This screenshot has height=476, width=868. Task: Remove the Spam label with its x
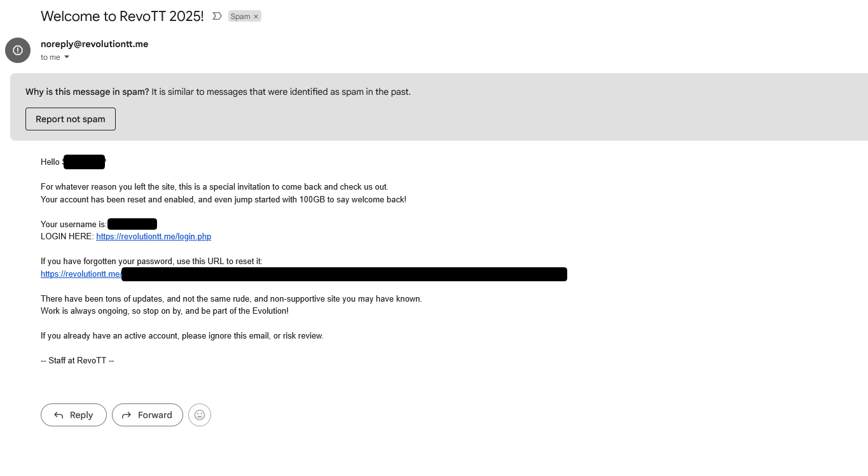click(256, 17)
